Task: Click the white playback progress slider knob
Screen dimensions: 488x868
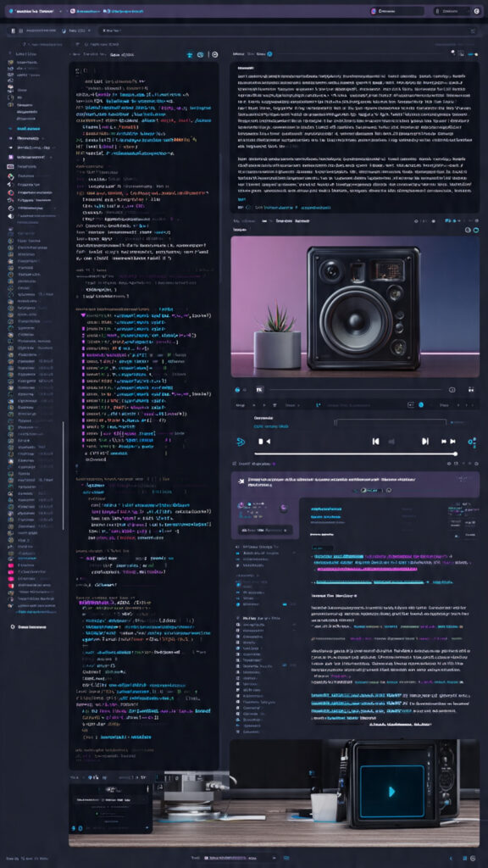Action: pyautogui.click(x=455, y=454)
